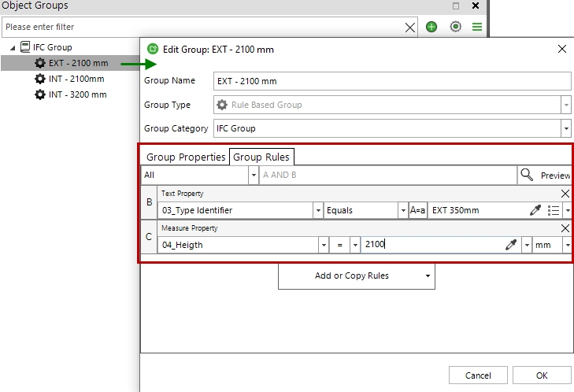Open value list icon in rule B
Screen dimensions: 574x392
(x=554, y=210)
